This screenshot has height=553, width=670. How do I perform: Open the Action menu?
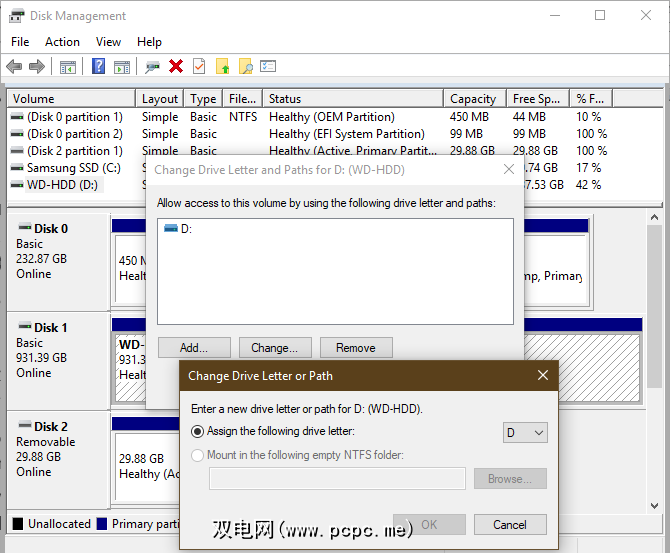tap(62, 42)
